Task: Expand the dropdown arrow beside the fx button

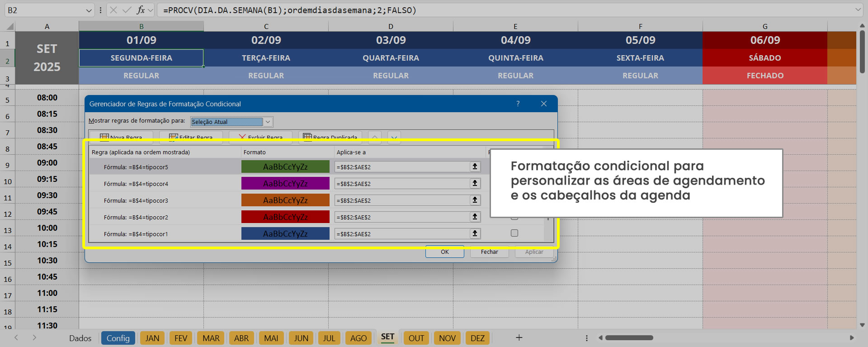Action: tap(151, 10)
